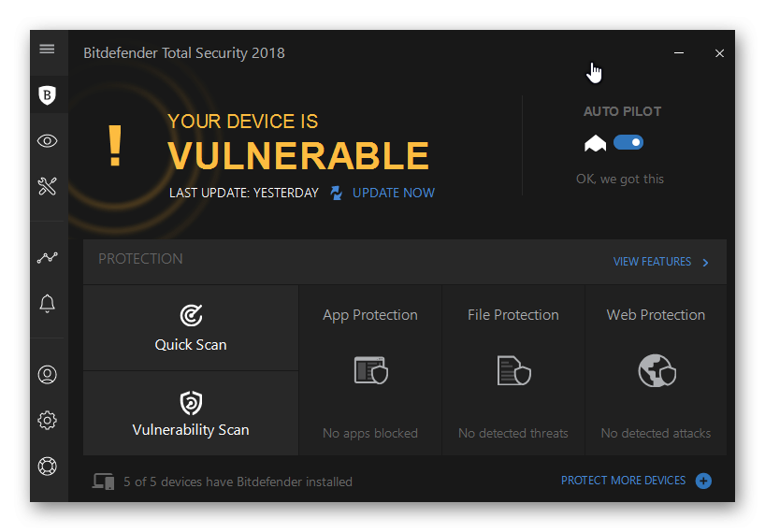Open the Bitdefender shield dashboard
This screenshot has width=765, height=532.
click(x=48, y=95)
